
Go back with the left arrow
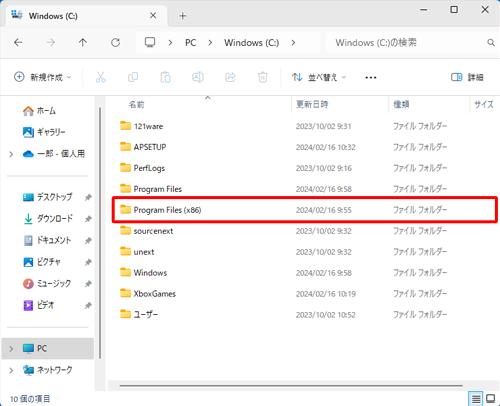[18, 42]
